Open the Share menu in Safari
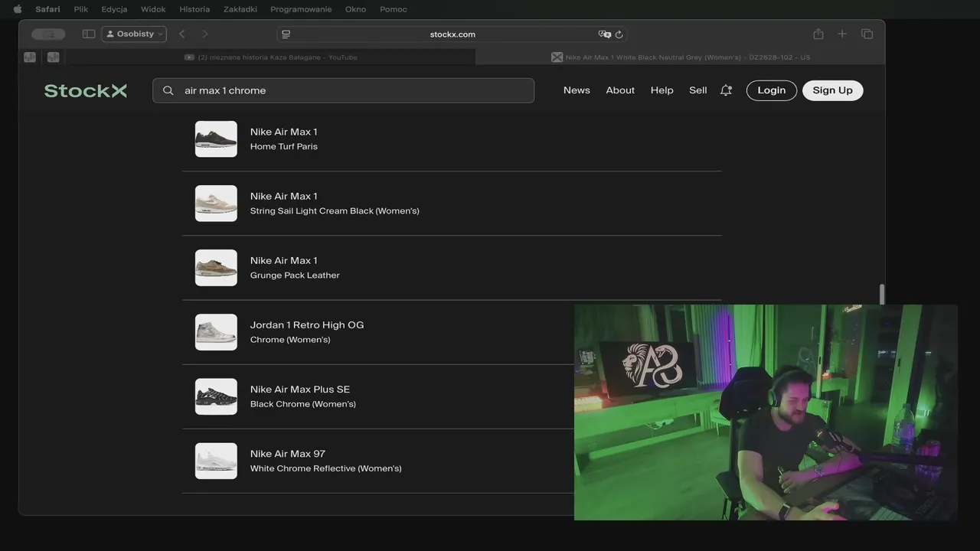980x551 pixels. [818, 34]
